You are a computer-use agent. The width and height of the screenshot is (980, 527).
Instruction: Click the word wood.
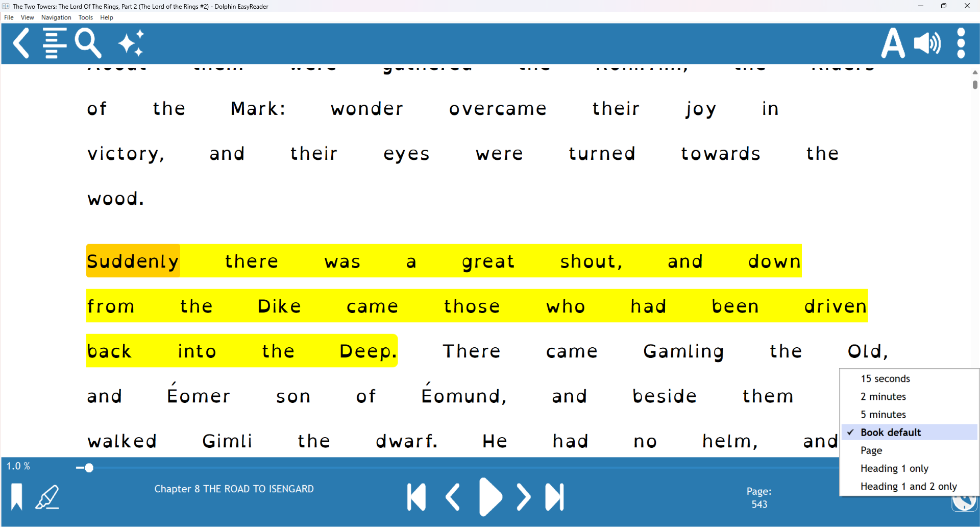[116, 198]
